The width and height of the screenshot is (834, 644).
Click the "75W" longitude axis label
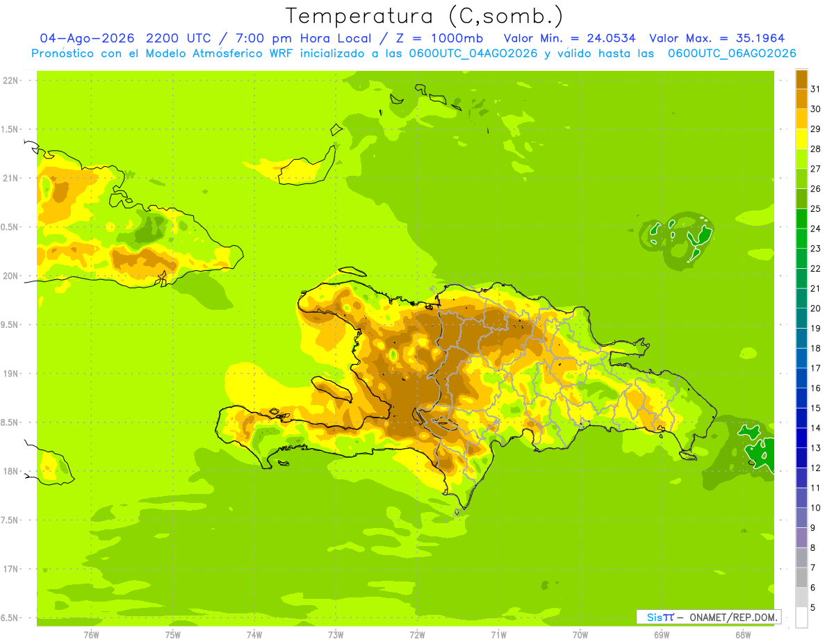pos(173,635)
